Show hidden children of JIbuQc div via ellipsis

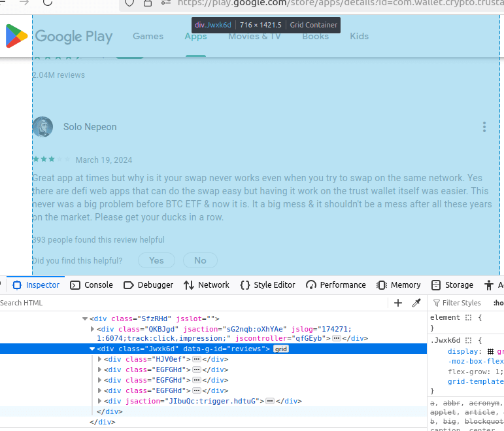[271, 401]
